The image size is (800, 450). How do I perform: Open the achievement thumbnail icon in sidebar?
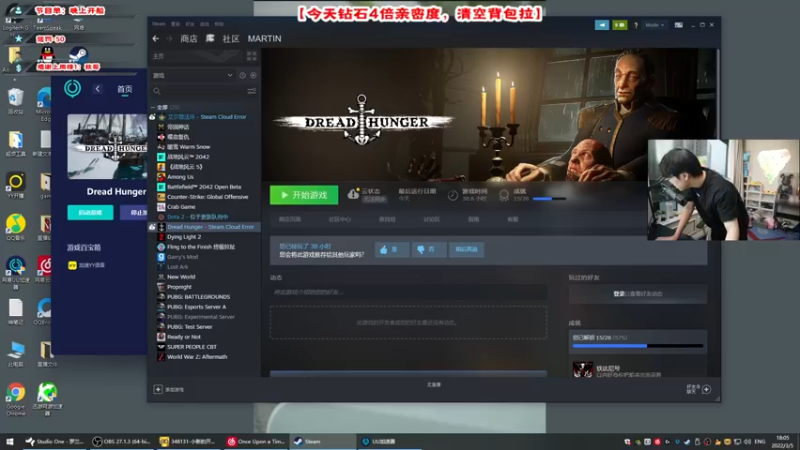coord(583,370)
